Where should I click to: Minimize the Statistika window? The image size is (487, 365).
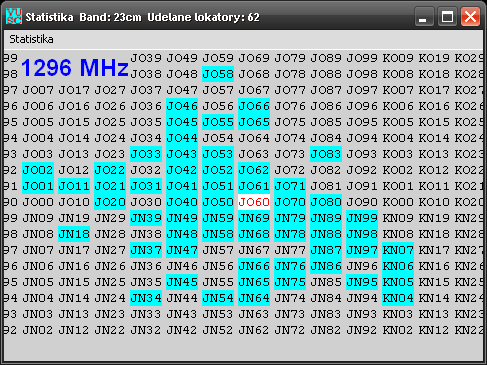(x=424, y=16)
